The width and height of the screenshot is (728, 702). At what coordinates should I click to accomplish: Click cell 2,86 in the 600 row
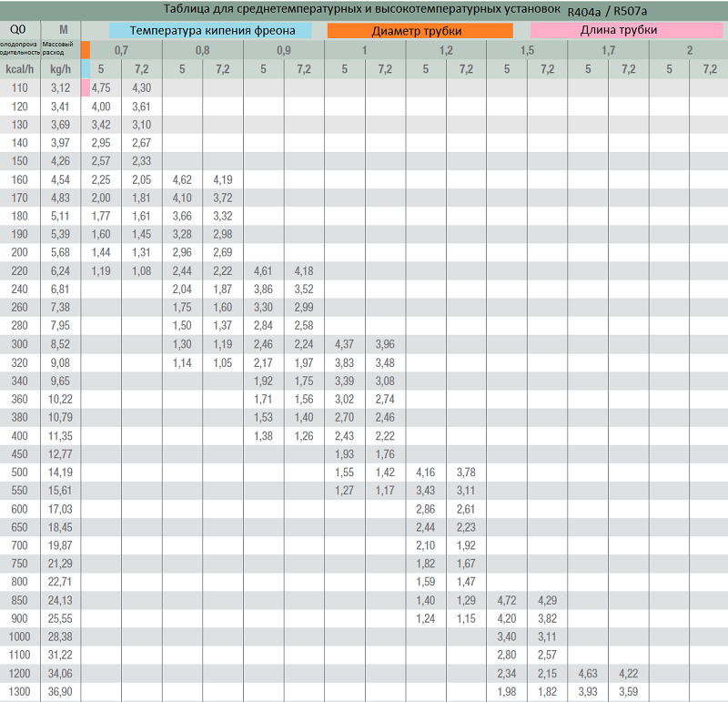pos(426,509)
